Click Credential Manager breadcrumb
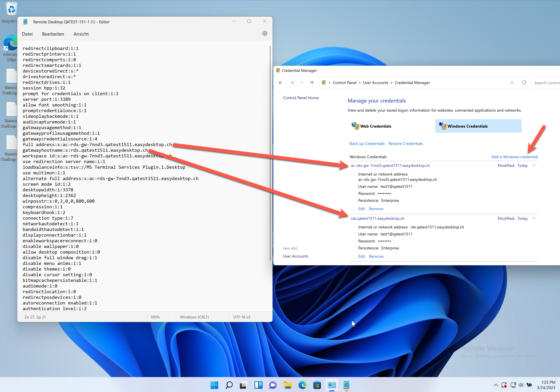This screenshot has height=392, width=560. point(412,83)
